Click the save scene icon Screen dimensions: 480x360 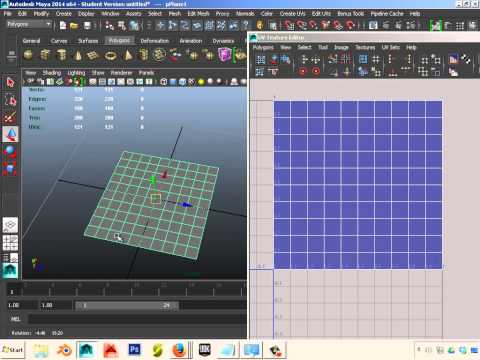(x=87, y=25)
